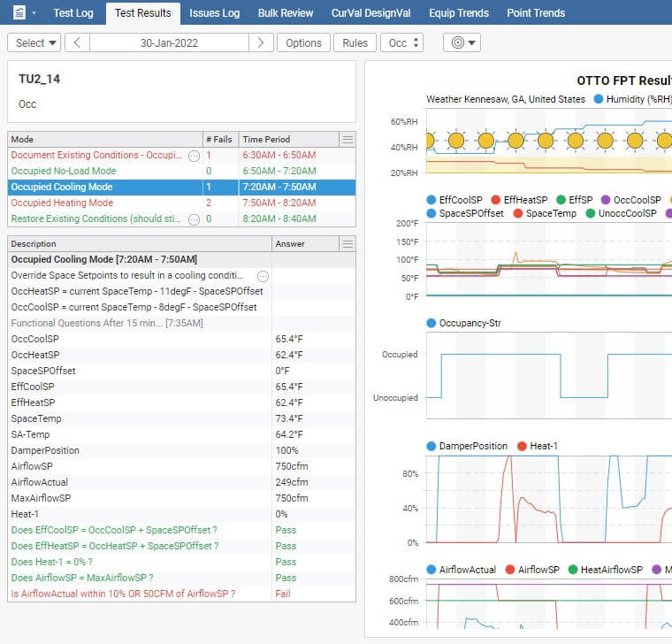This screenshot has height=644, width=672.
Task: Click the Rules button
Action: click(355, 42)
